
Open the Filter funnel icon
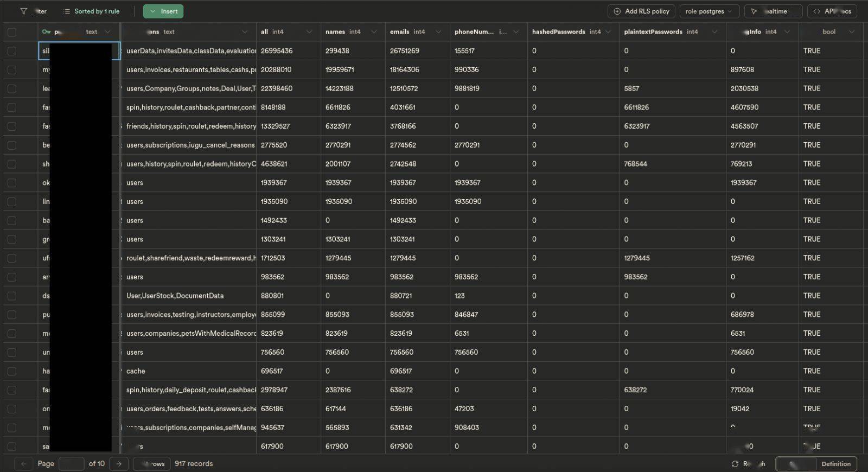click(23, 11)
